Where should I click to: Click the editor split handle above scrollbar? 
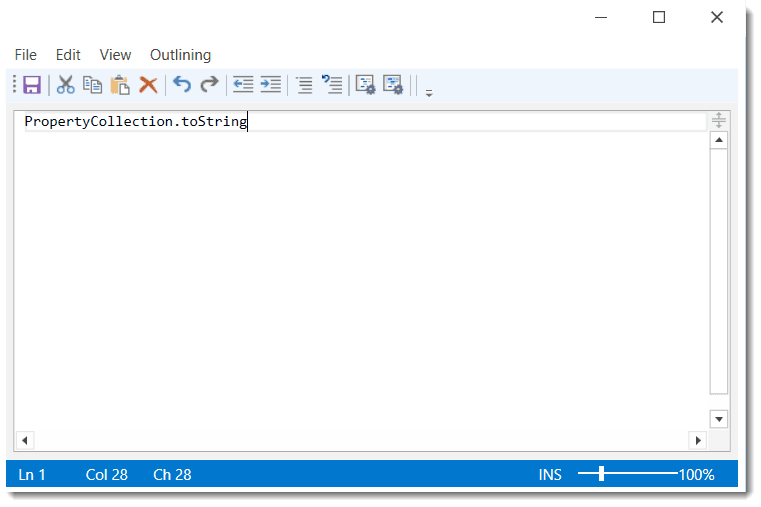[718, 121]
